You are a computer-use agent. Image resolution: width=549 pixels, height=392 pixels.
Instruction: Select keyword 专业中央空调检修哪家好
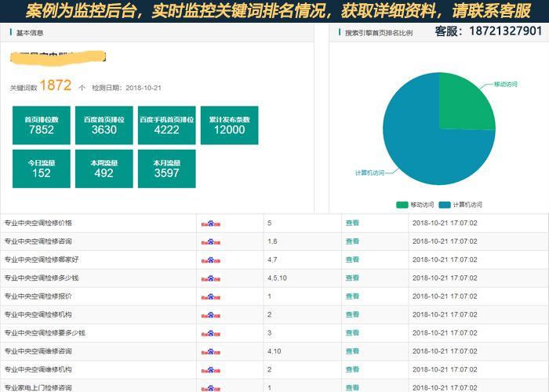(x=42, y=260)
